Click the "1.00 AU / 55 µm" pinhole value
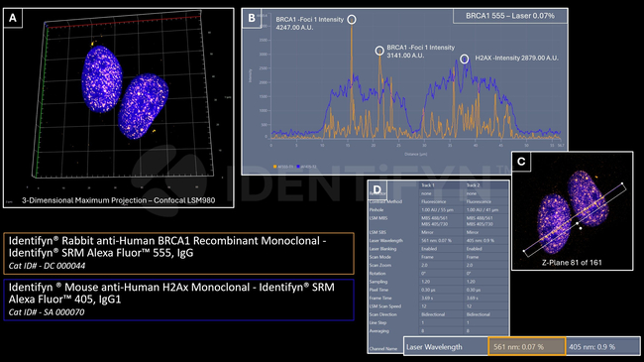This screenshot has width=644, height=362. click(437, 210)
